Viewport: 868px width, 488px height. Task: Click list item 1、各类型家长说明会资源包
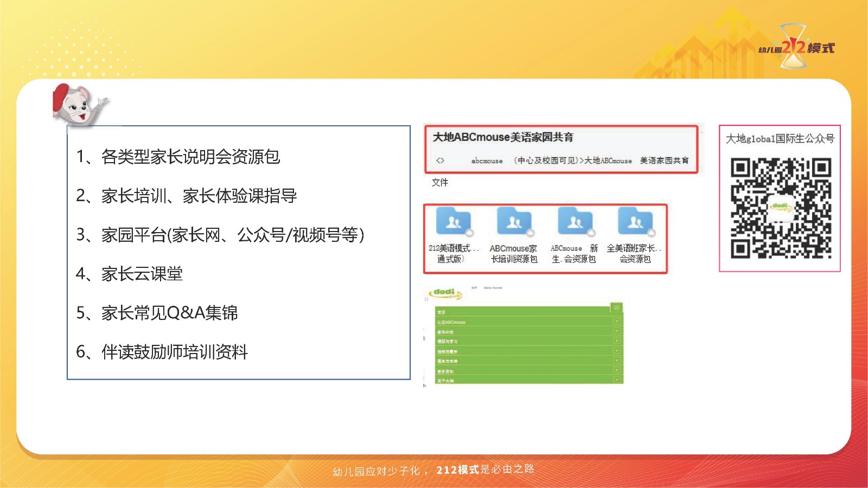pyautogui.click(x=178, y=157)
